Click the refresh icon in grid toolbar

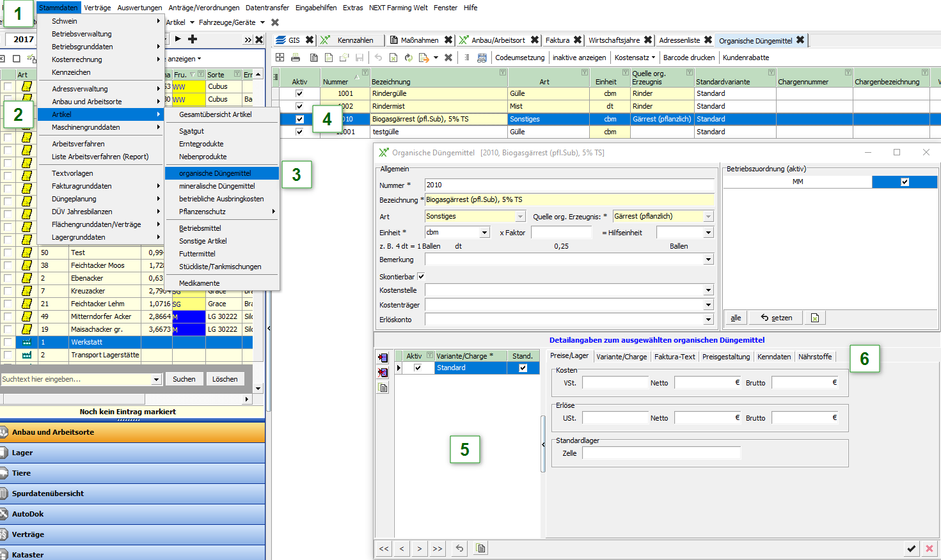click(408, 58)
